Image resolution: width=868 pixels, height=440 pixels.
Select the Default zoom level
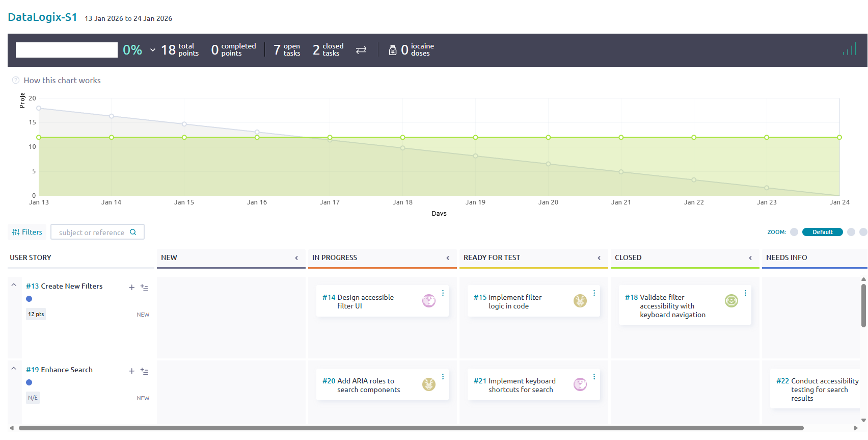click(x=822, y=232)
